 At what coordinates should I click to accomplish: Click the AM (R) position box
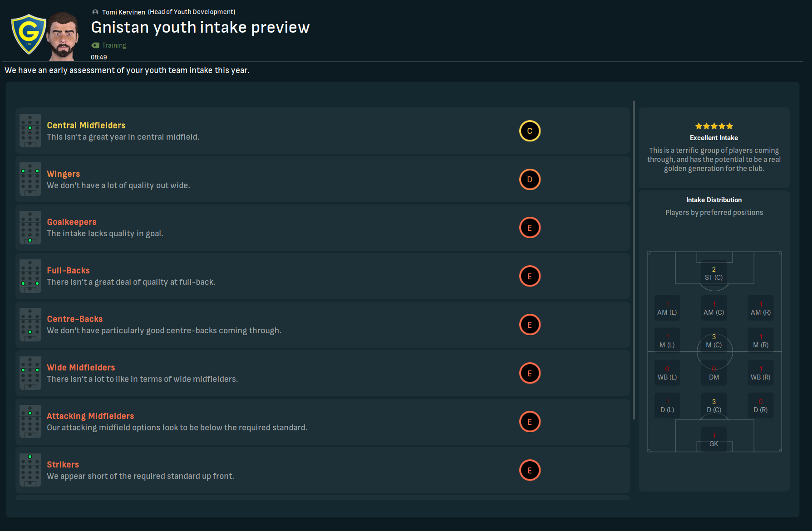761,308
